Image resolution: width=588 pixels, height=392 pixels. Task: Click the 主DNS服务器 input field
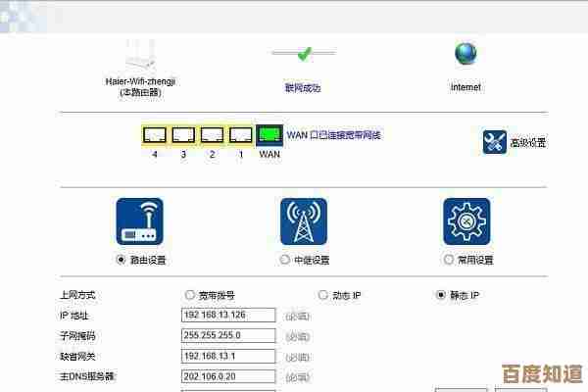pos(230,376)
